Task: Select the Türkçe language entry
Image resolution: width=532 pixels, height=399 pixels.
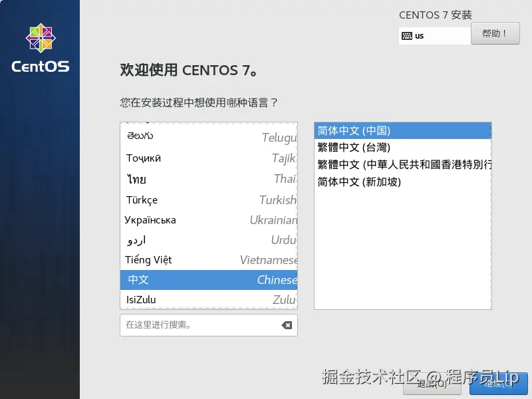Action: (x=199, y=199)
